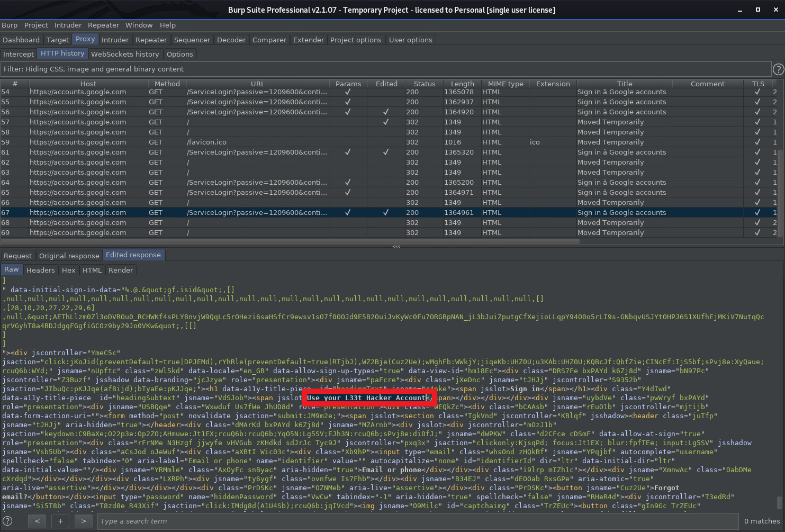Sort history by the URL column
The image size is (785, 532).
click(x=258, y=84)
